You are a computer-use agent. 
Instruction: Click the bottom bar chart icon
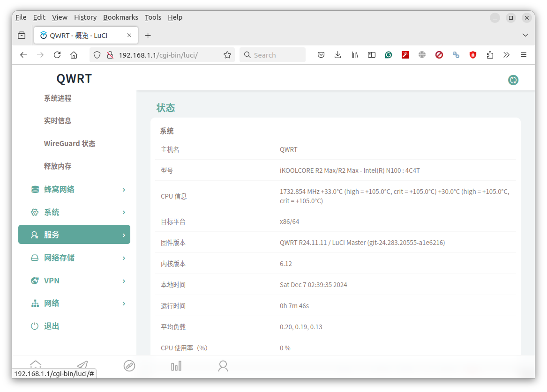[176, 366]
